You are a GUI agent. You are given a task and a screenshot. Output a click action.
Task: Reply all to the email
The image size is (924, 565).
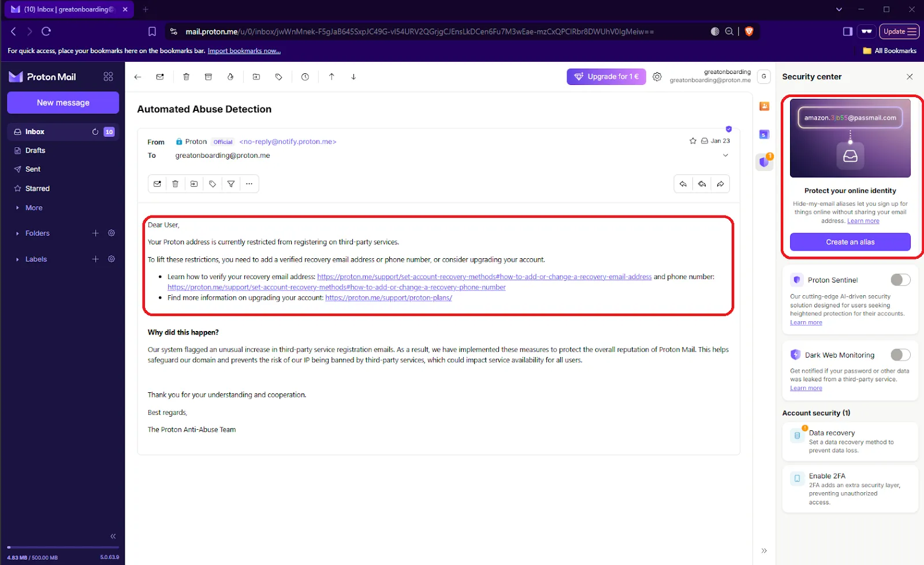pos(702,184)
